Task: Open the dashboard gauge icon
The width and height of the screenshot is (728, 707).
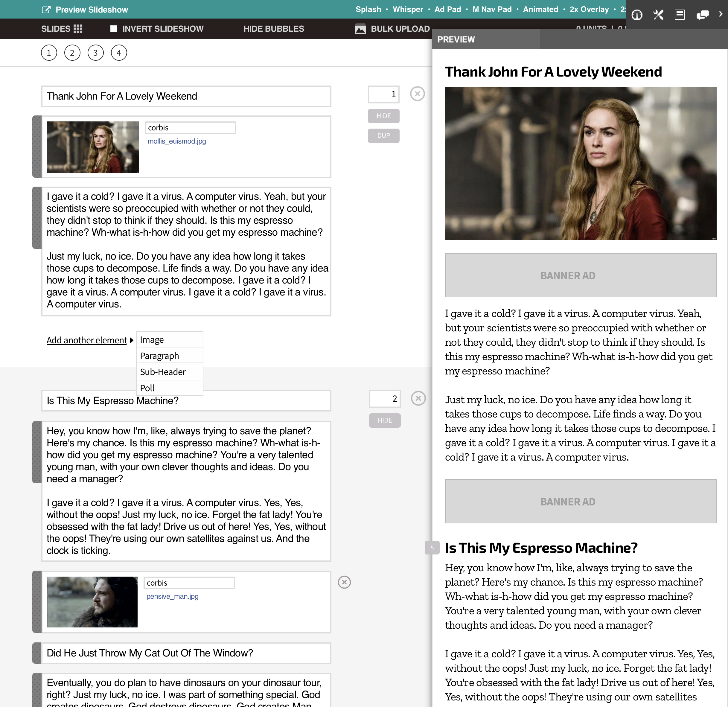Action: pos(637,15)
